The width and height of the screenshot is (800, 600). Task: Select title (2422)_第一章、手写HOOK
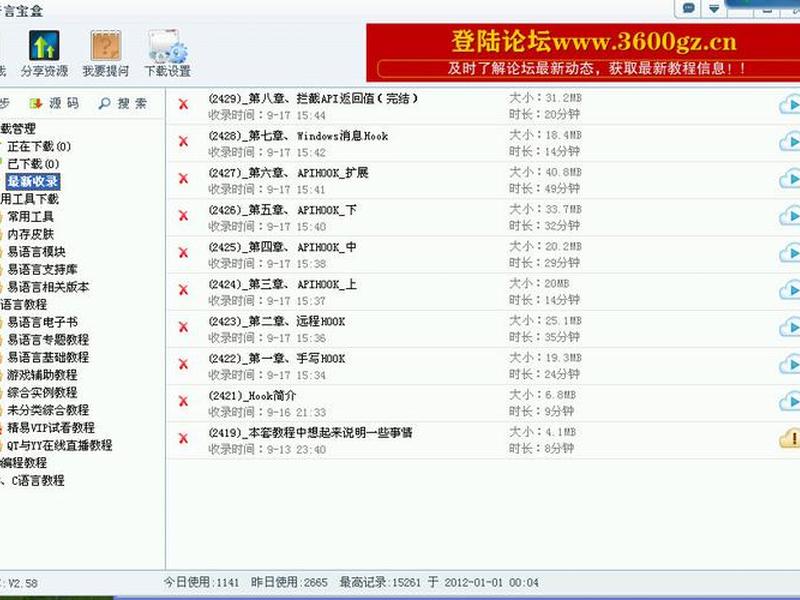click(277, 359)
